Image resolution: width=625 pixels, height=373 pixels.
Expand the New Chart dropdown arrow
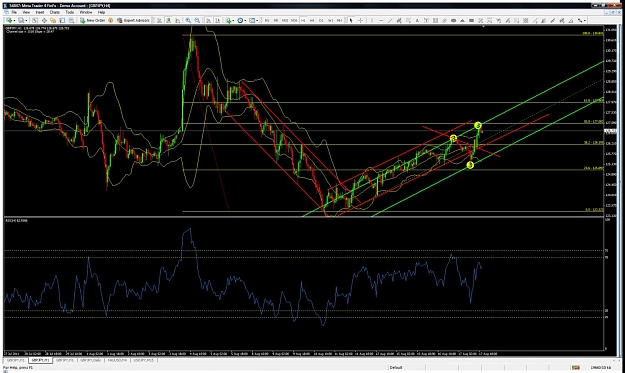pyautogui.click(x=14, y=20)
